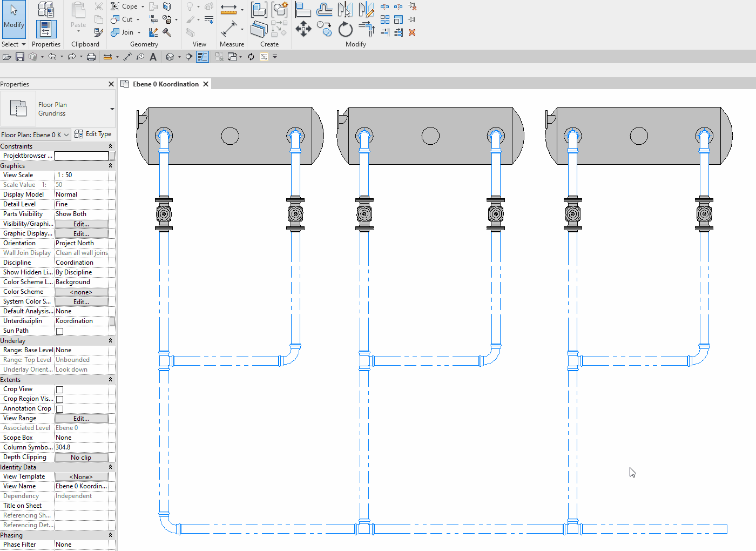This screenshot has height=551, width=756.
Task: Select the Demolish hammer tool
Action: [167, 32]
